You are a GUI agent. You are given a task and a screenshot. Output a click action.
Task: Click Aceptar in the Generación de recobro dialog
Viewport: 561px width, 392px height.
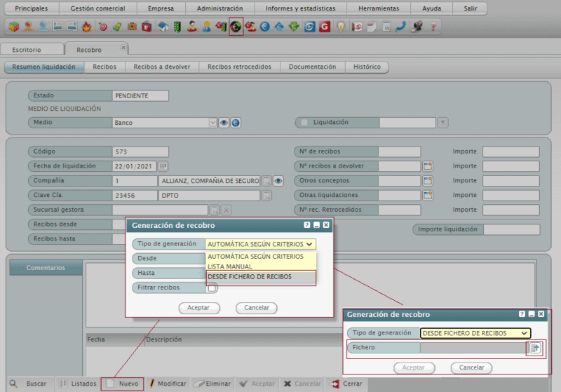199,308
